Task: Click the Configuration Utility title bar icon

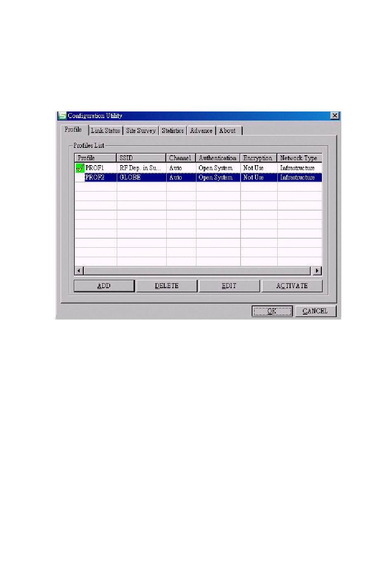Action: coord(62,116)
